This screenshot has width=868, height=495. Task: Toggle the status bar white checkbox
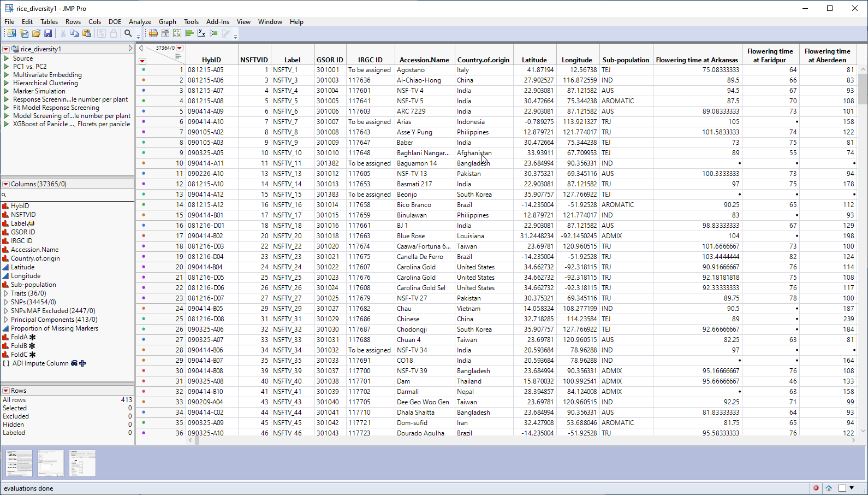pyautogui.click(x=842, y=488)
